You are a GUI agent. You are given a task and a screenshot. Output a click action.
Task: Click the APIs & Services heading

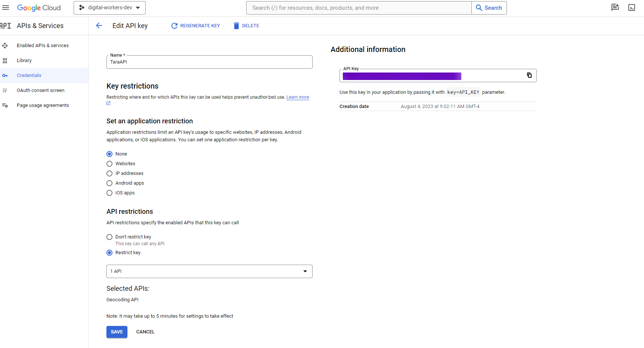pyautogui.click(x=40, y=26)
